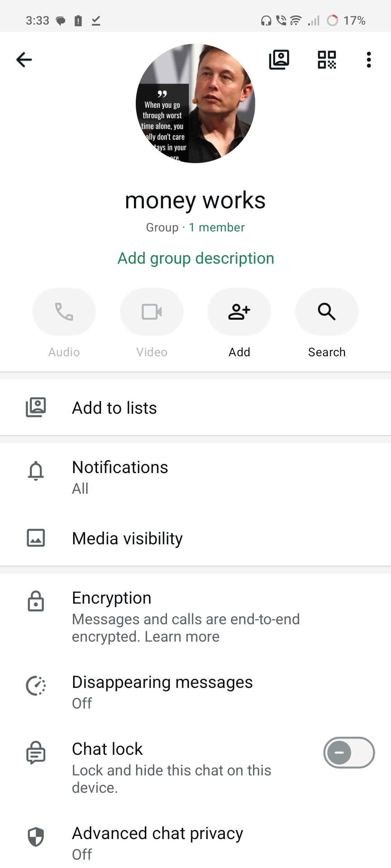Tap the Add member icon
This screenshot has width=391, height=868.
pos(239,312)
